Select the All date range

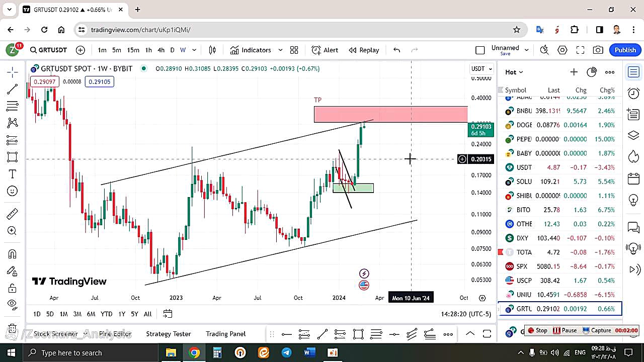147,314
